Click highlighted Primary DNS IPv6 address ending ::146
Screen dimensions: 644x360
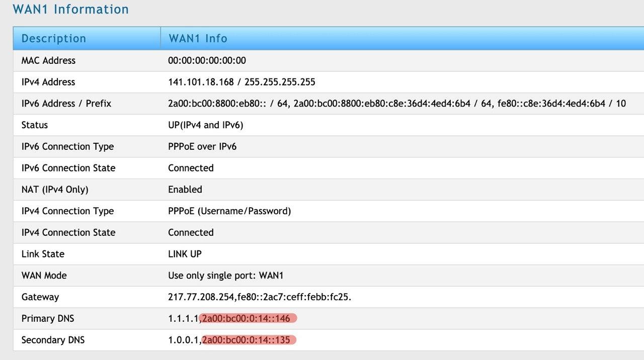pos(249,318)
